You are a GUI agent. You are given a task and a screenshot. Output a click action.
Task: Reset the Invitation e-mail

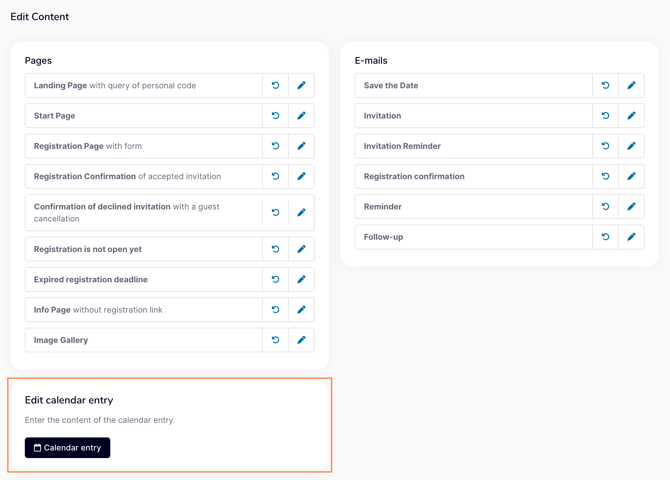pyautogui.click(x=605, y=116)
